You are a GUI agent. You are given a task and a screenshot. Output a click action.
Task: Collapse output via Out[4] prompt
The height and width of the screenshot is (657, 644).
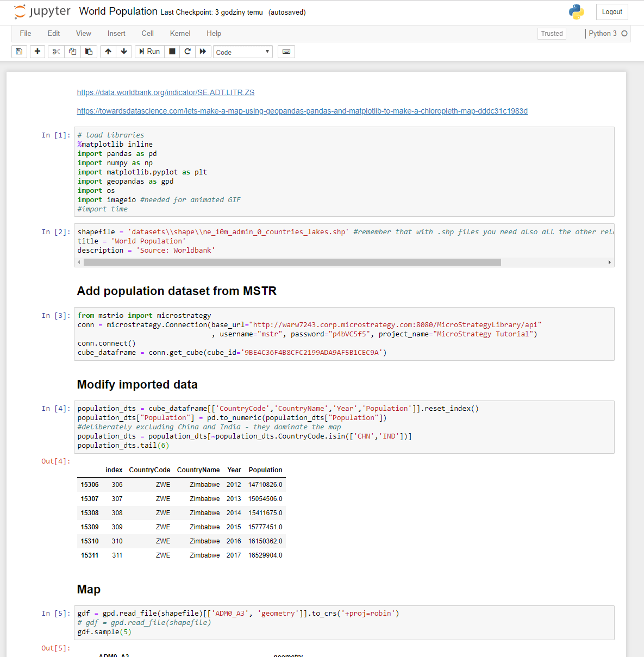click(56, 461)
